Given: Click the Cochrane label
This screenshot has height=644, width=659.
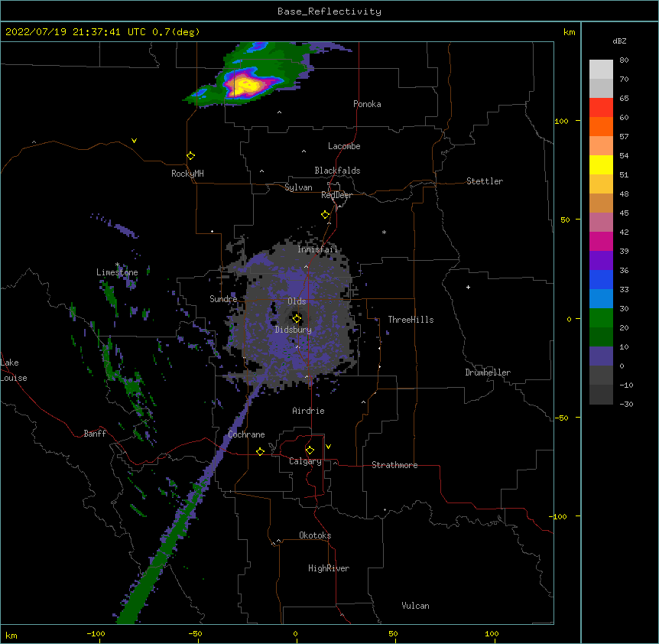Looking at the screenshot, I should [246, 434].
